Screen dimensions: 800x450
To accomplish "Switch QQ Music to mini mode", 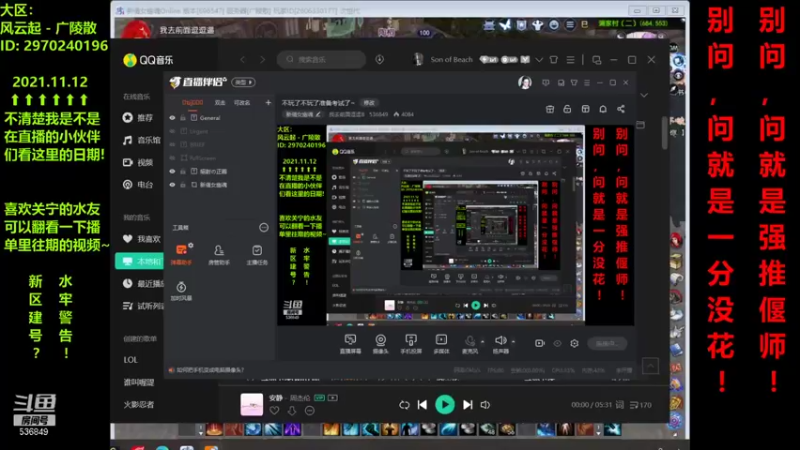I will tap(596, 60).
